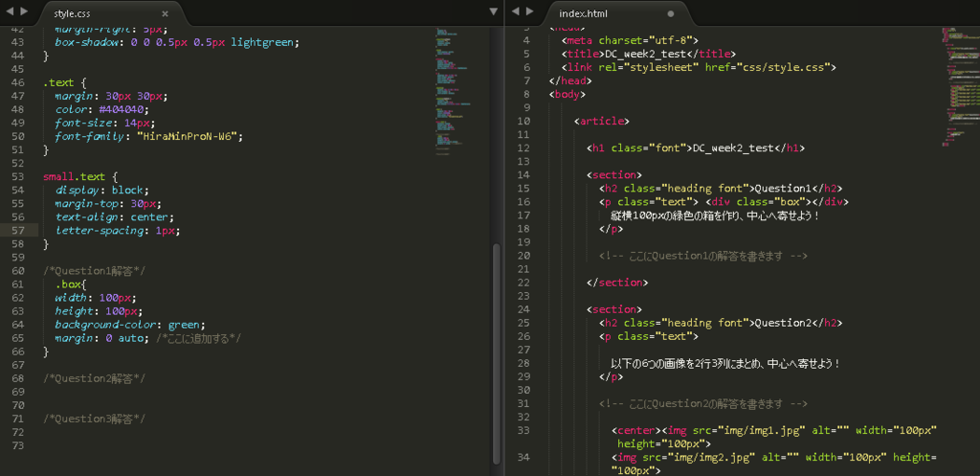Click the /*Question2解答*/ comment
980x476 pixels.
point(95,378)
